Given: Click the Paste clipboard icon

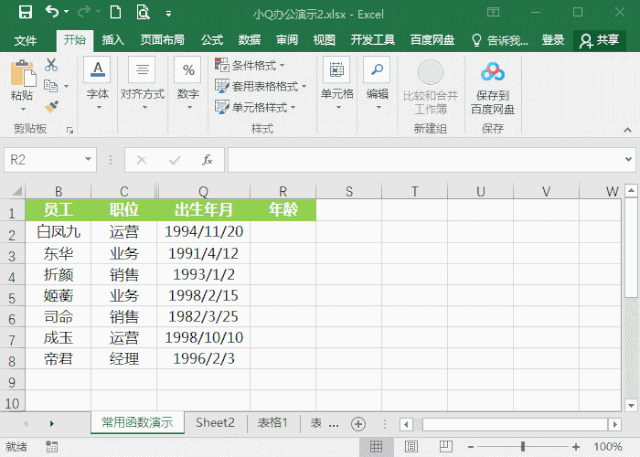Looking at the screenshot, I should click(x=22, y=75).
